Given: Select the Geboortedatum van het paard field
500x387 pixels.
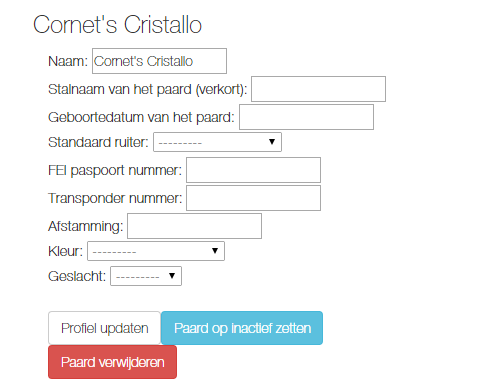Looking at the screenshot, I should [x=306, y=117].
